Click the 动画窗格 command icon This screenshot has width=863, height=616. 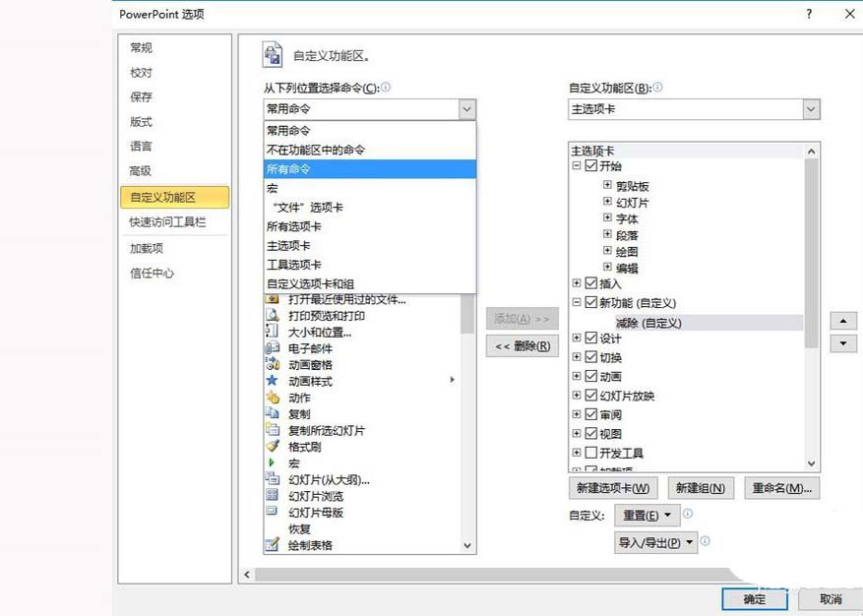coord(274,363)
